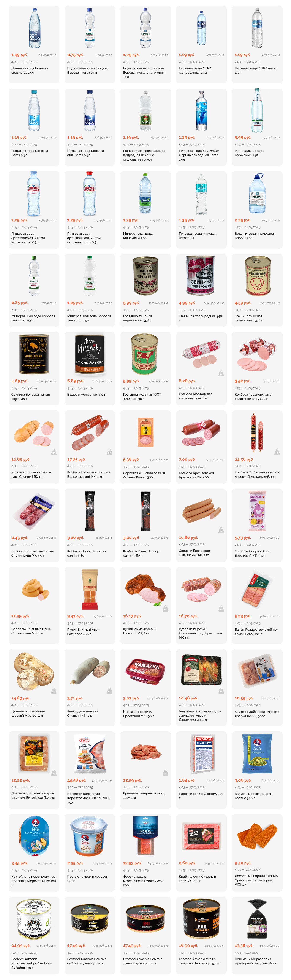This screenshot has height=980, width=291.
Task: Open VICI Luxury shrimp package image
Action: 90,753
